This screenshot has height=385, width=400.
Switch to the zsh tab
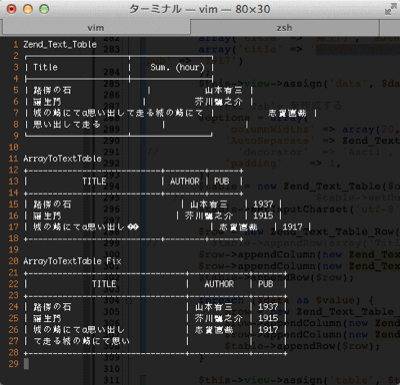284,27
